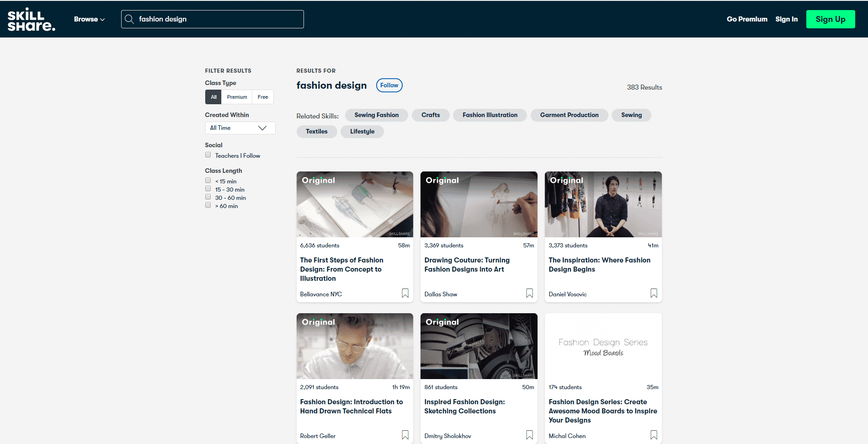Screen dimensions: 868x444
Task: Switch class type to Premium
Action: 237,97
